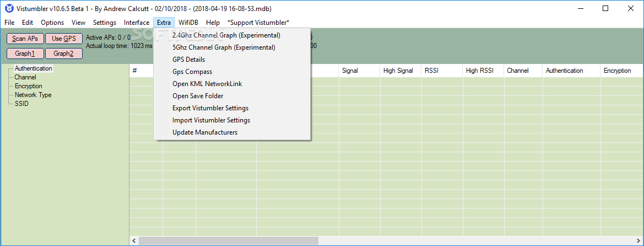Click the Graph2 button
Screen dimensions: 644x246
tap(64, 54)
